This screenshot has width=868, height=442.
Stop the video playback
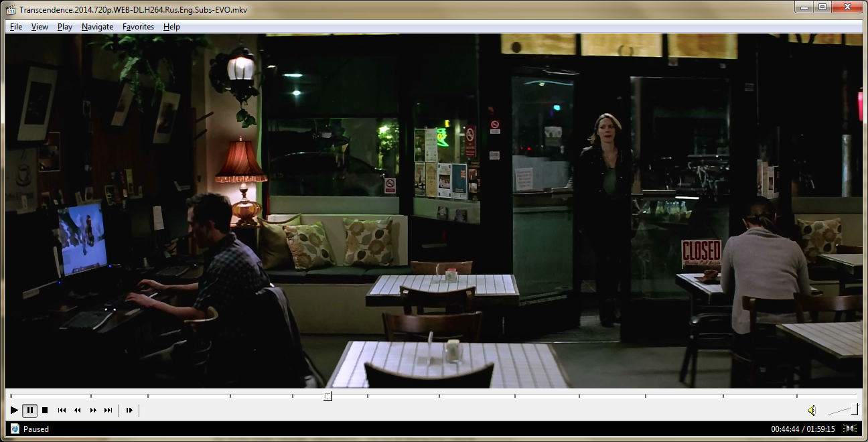coord(45,410)
